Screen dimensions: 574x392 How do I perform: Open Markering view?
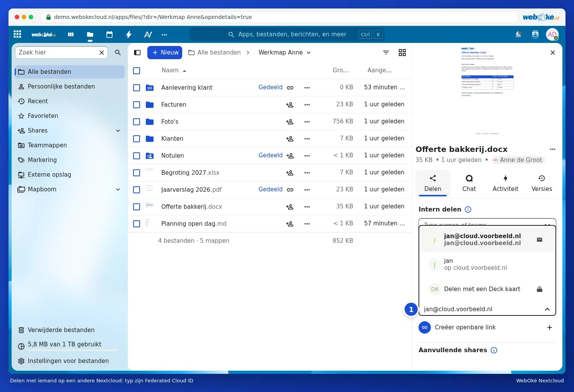pos(70,160)
